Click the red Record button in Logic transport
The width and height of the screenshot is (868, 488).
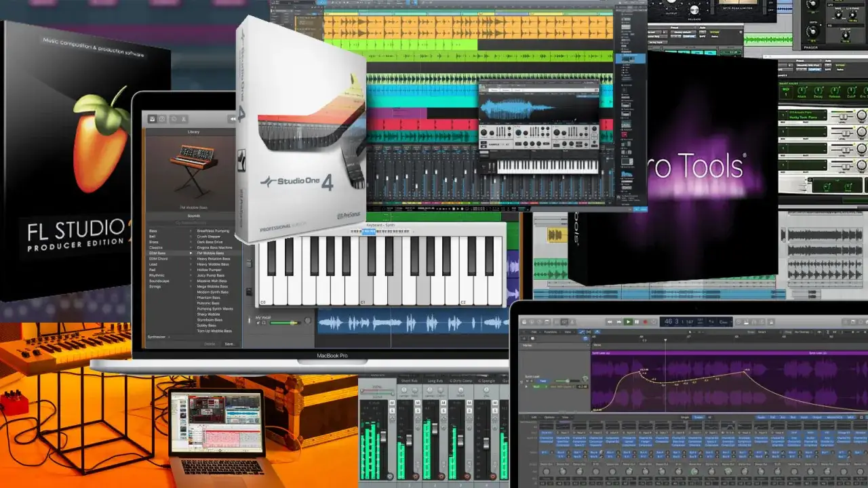646,322
